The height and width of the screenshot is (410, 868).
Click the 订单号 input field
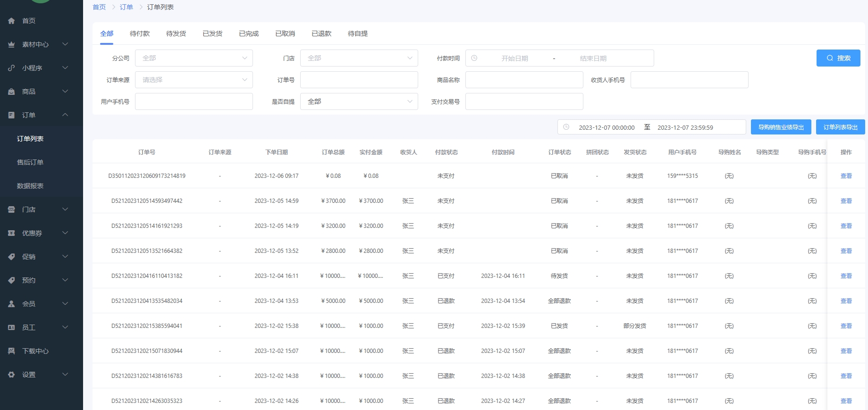click(359, 80)
